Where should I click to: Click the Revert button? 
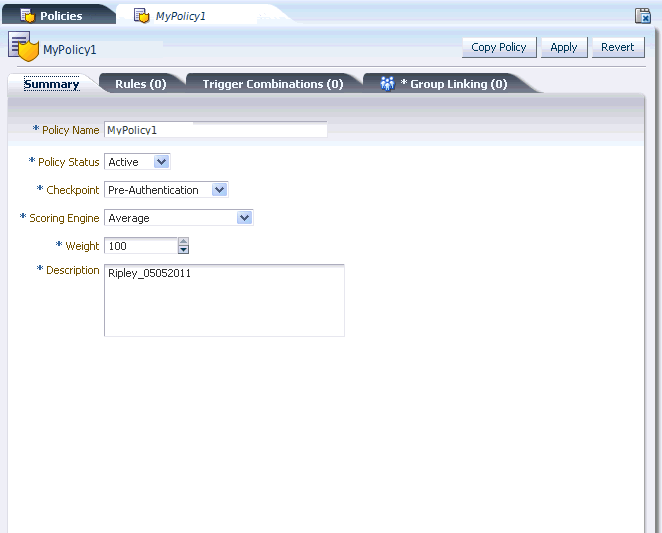618,47
